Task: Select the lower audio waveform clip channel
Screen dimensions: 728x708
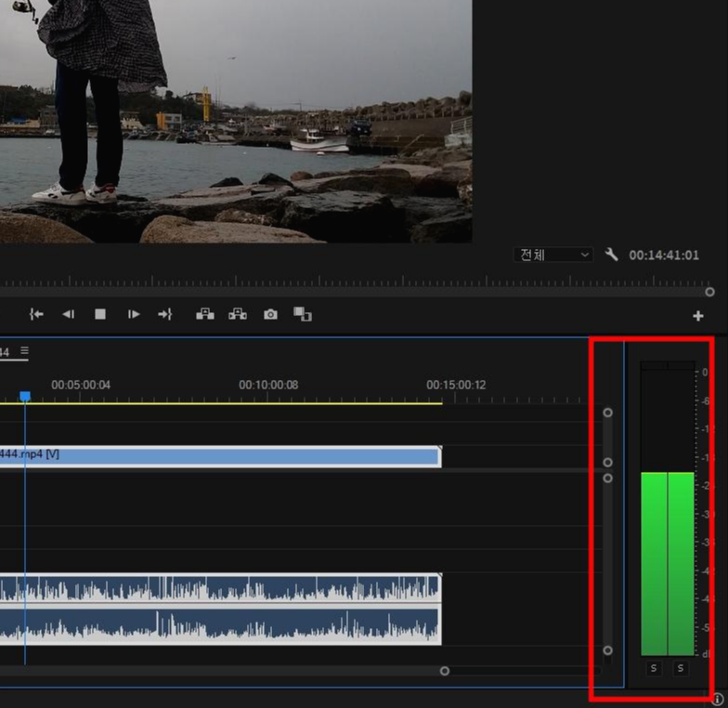Action: click(221, 623)
